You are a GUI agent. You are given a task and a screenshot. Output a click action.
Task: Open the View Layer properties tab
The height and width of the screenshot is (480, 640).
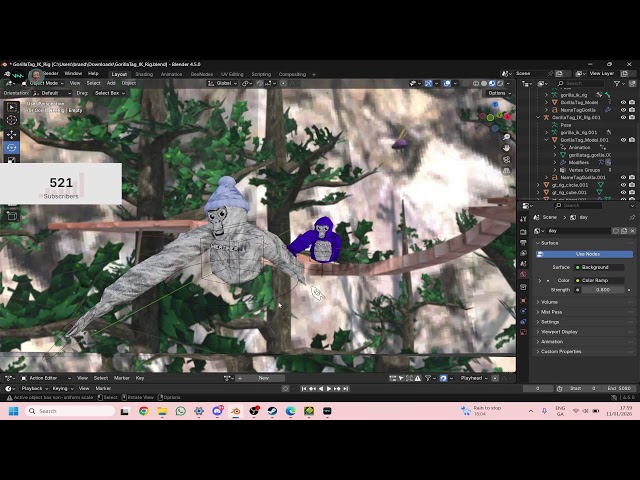[524, 253]
